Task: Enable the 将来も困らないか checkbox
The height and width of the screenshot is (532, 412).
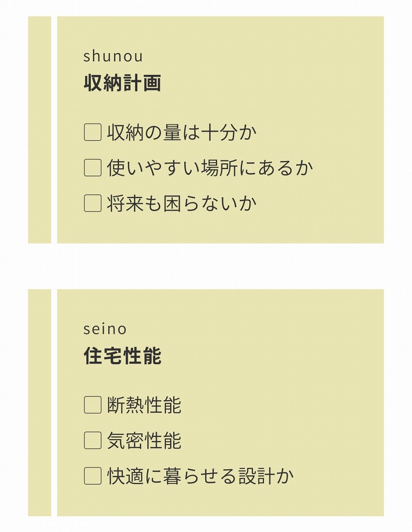Action: click(x=93, y=203)
